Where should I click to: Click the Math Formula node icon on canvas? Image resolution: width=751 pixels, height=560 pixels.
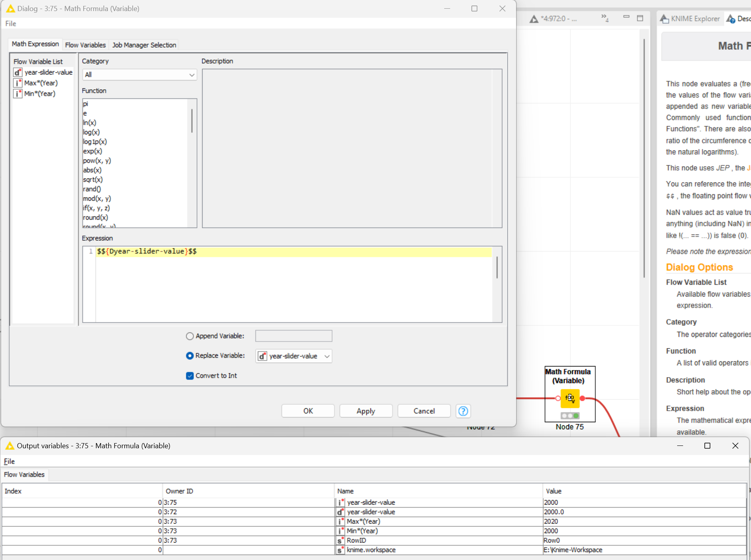click(570, 398)
